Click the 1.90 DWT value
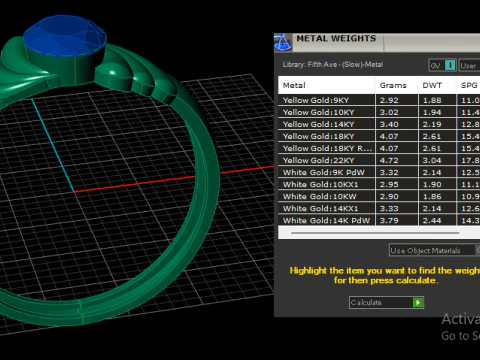Image resolution: width=480 pixels, height=360 pixels. tap(432, 184)
